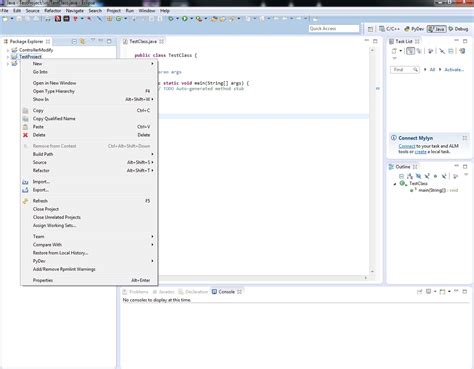The image size is (474, 369).
Task: Open the Compare With submenu
Action: coord(90,245)
